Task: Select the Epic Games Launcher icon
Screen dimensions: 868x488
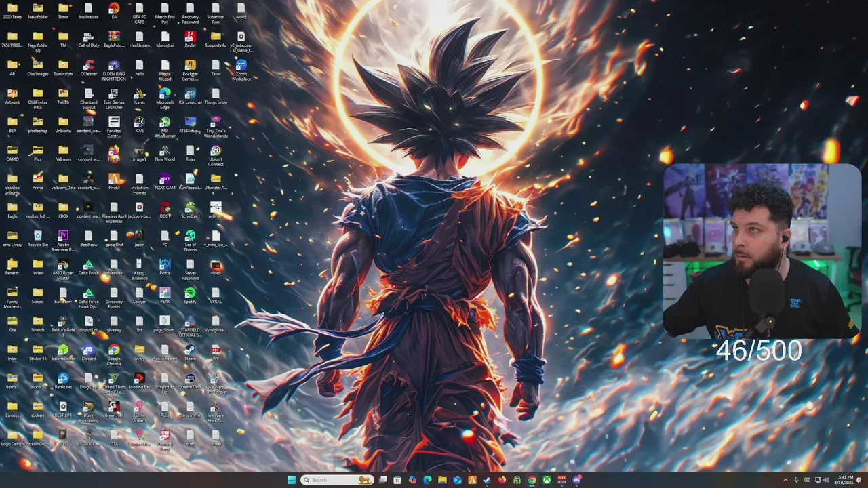Action: coord(114,99)
